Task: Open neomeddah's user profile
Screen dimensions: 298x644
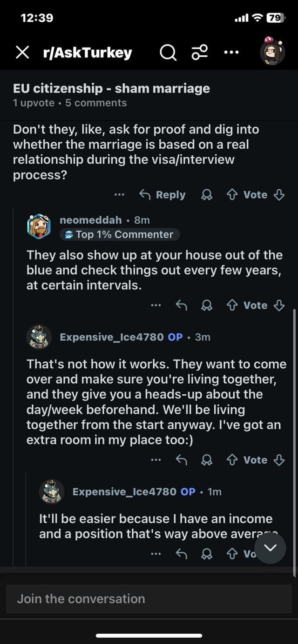Action: click(x=90, y=220)
